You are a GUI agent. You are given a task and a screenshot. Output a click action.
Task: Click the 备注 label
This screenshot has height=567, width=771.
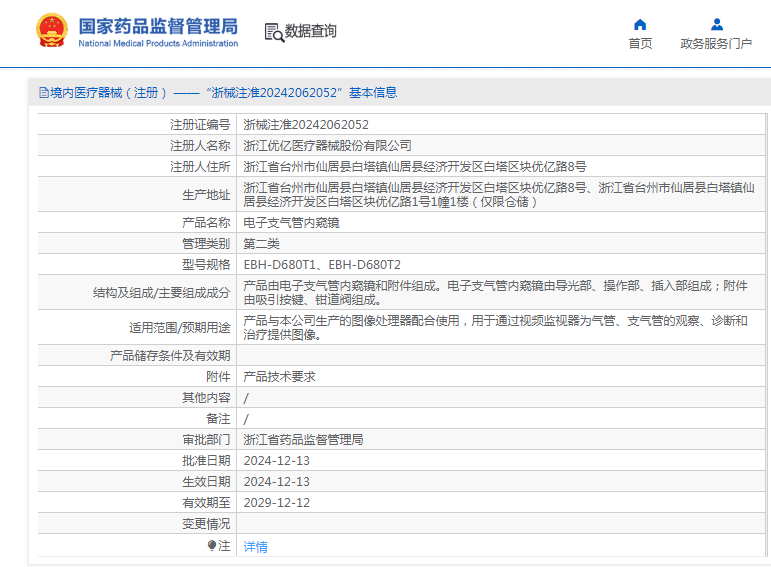tap(218, 418)
